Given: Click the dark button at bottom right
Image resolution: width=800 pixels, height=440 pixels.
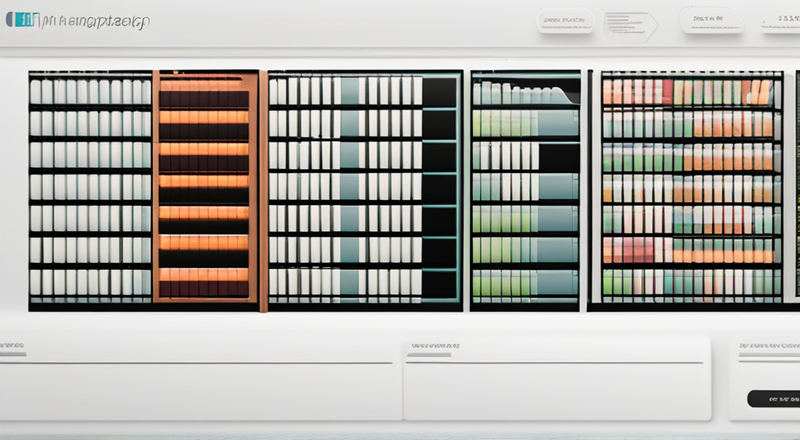Looking at the screenshot, I should (x=773, y=399).
